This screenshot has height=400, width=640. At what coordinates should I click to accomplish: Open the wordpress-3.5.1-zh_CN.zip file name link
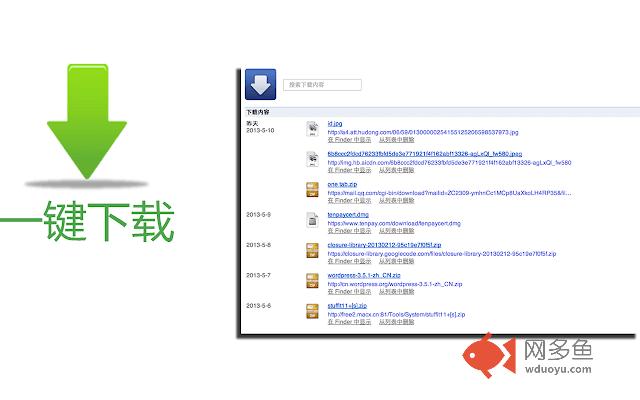tap(364, 275)
